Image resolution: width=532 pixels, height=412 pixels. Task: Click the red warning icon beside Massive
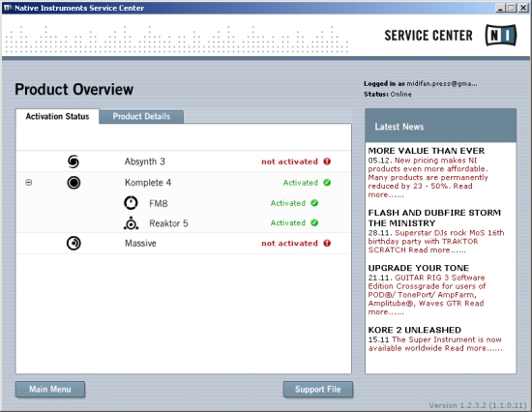[327, 243]
